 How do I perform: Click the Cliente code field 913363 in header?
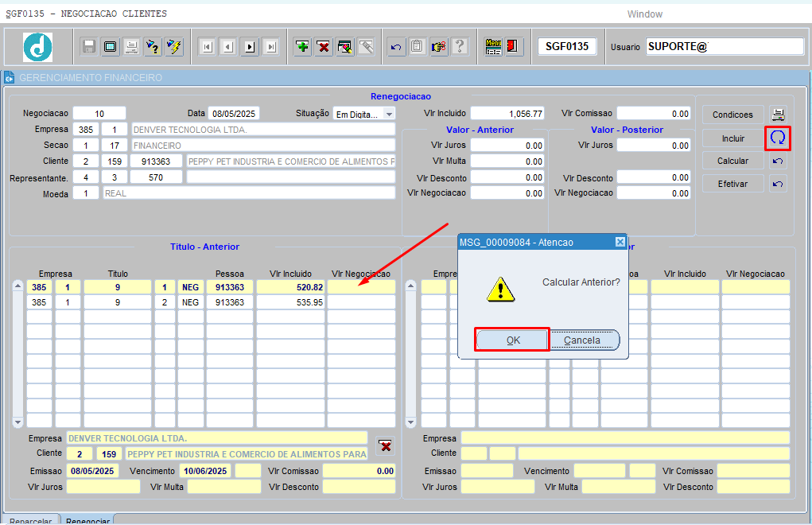click(x=156, y=161)
